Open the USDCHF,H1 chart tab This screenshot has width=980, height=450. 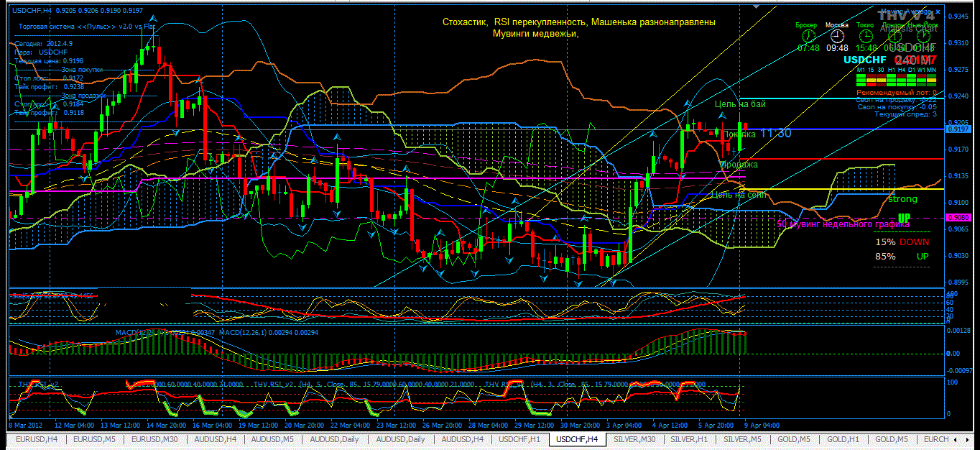click(x=519, y=439)
